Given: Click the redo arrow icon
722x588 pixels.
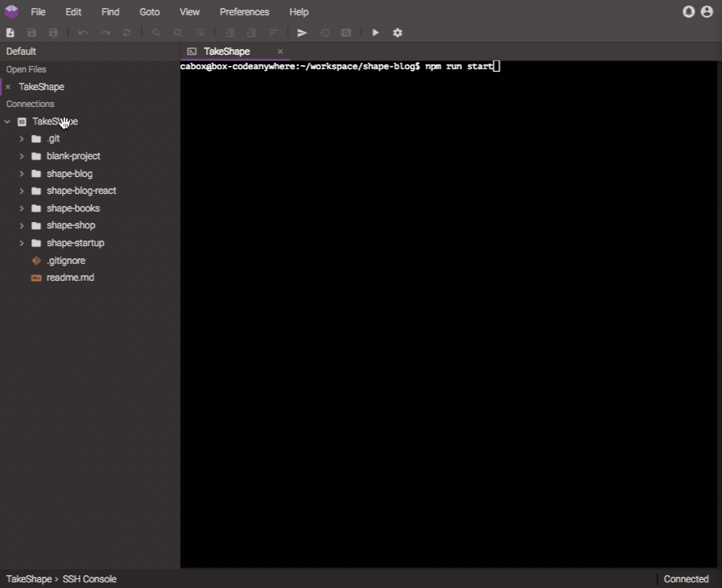Looking at the screenshot, I should tap(105, 33).
